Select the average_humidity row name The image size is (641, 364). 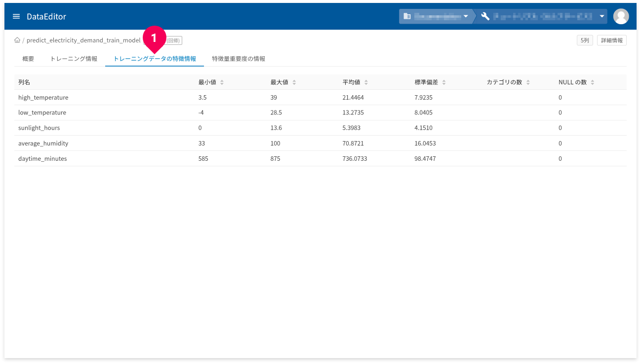[43, 144]
